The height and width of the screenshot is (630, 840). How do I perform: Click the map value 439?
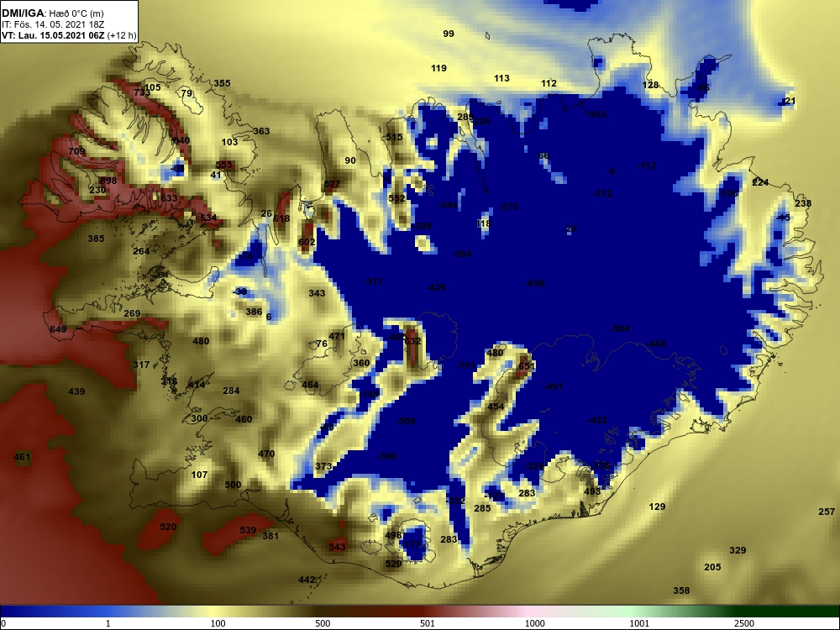[76, 391]
